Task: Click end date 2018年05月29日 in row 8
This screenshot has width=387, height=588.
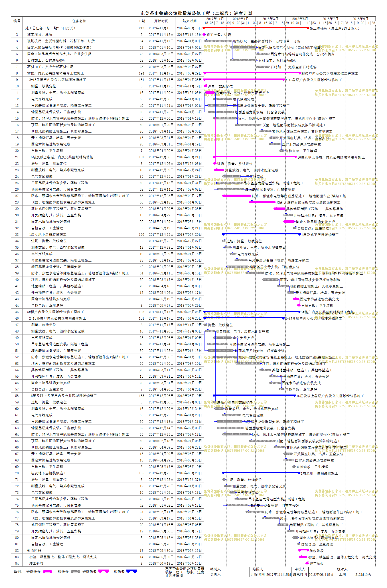Action: [190, 73]
